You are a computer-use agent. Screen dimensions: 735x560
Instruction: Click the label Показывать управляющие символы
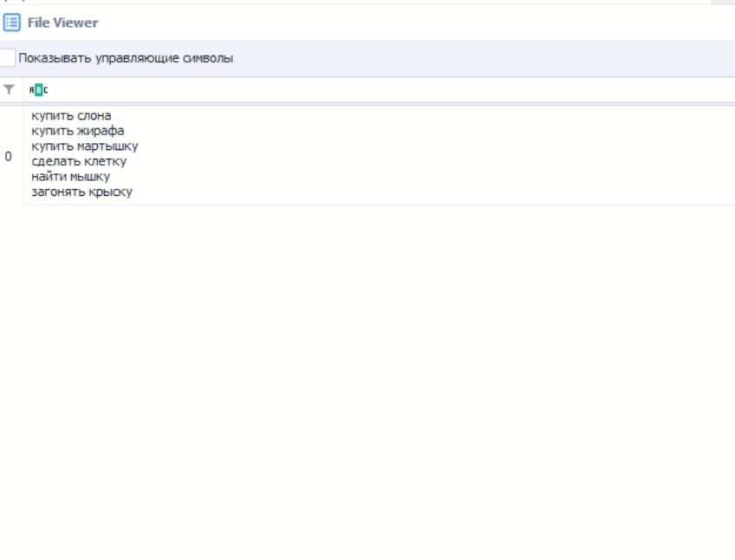point(126,58)
